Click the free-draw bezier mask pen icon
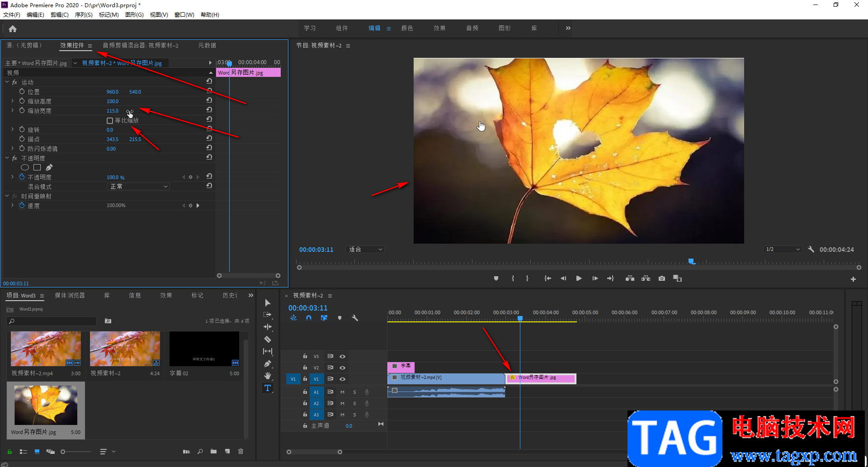The height and width of the screenshot is (467, 868). [x=49, y=167]
